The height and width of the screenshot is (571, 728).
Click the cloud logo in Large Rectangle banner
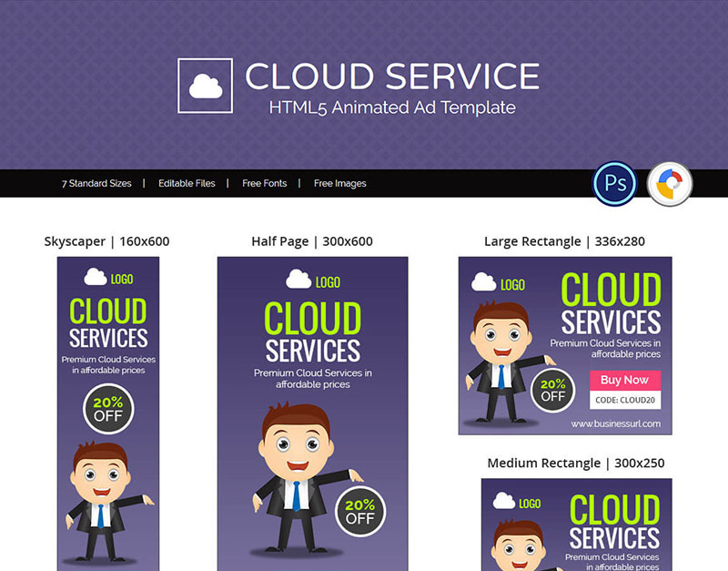click(483, 282)
